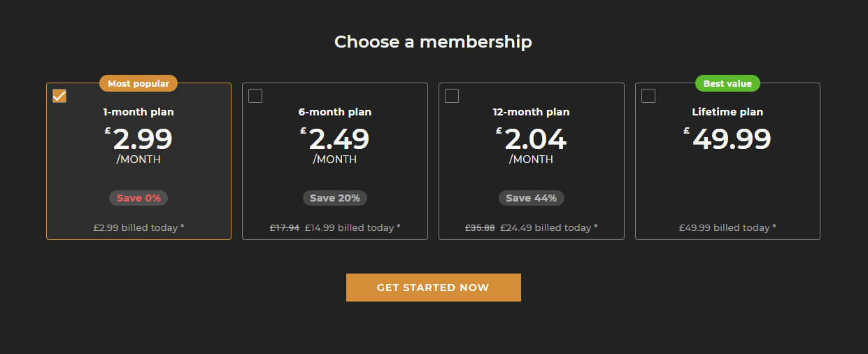Click the Best value badge
The width and height of the screenshot is (868, 354).
(x=727, y=83)
